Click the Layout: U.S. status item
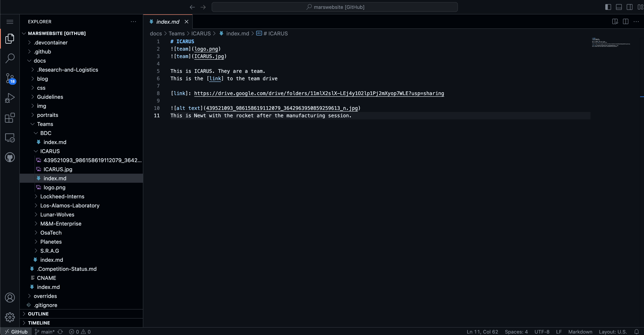The image size is (644, 335). coord(612,332)
